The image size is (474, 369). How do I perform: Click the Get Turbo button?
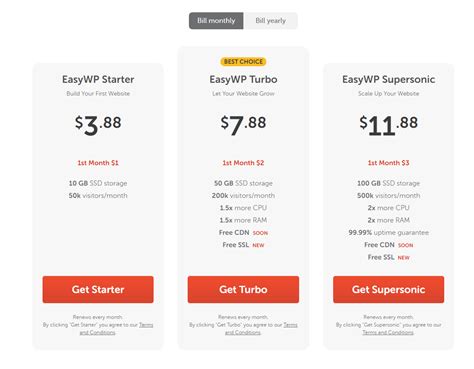(243, 289)
